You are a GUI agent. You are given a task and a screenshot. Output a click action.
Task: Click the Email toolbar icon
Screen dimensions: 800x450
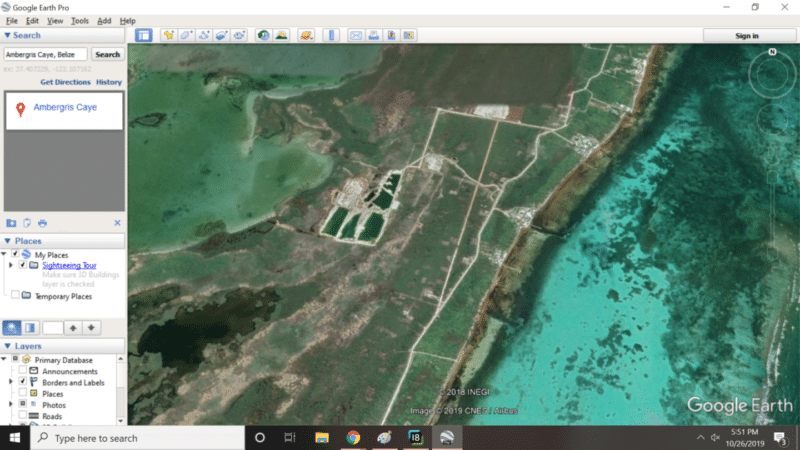pos(356,35)
